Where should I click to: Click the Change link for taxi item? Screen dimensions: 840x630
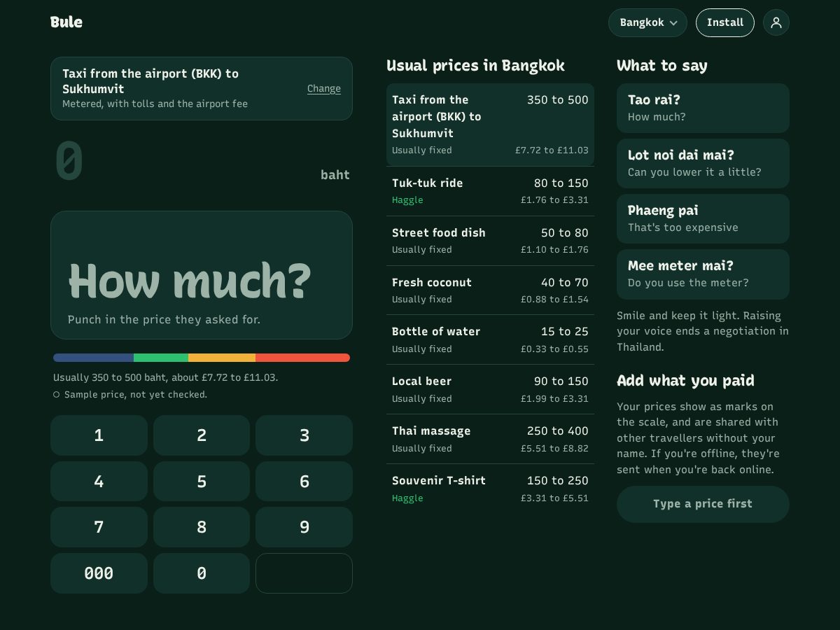tap(324, 88)
